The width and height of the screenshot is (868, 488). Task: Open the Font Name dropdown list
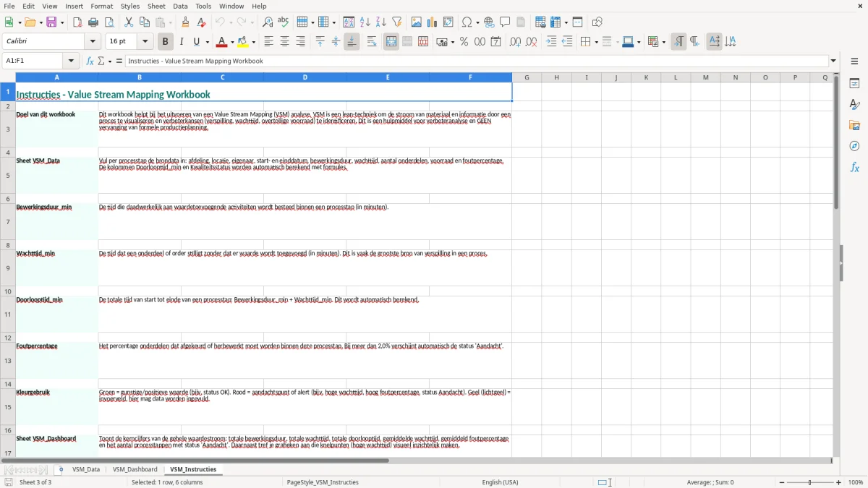[x=92, y=42]
